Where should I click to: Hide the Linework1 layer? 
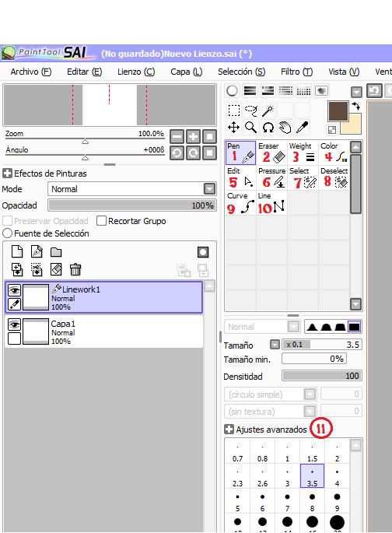pyautogui.click(x=14, y=291)
